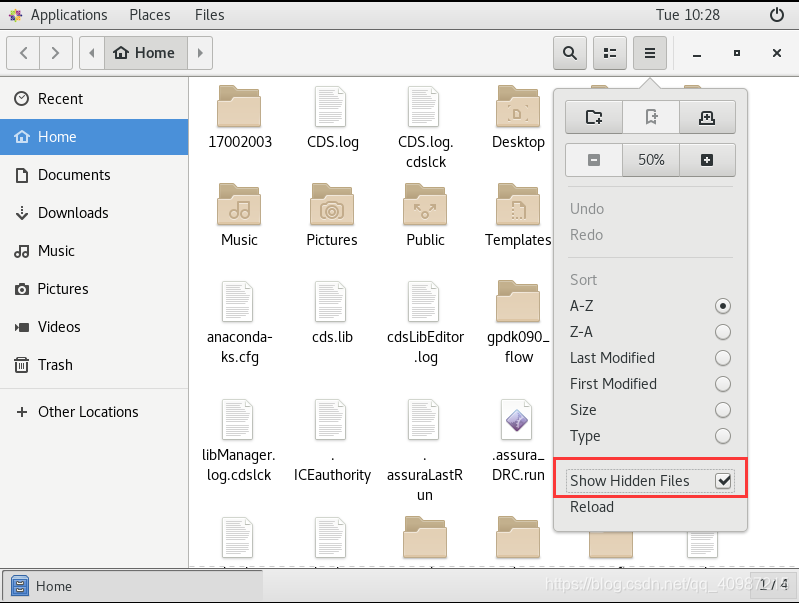Click the new folder icon in popover
The height and width of the screenshot is (603, 799).
pos(594,117)
